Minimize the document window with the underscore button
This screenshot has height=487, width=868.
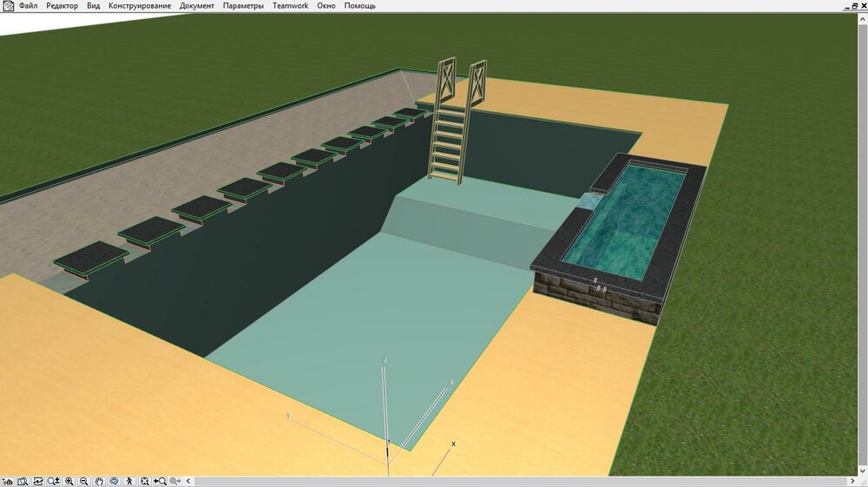(x=847, y=5)
